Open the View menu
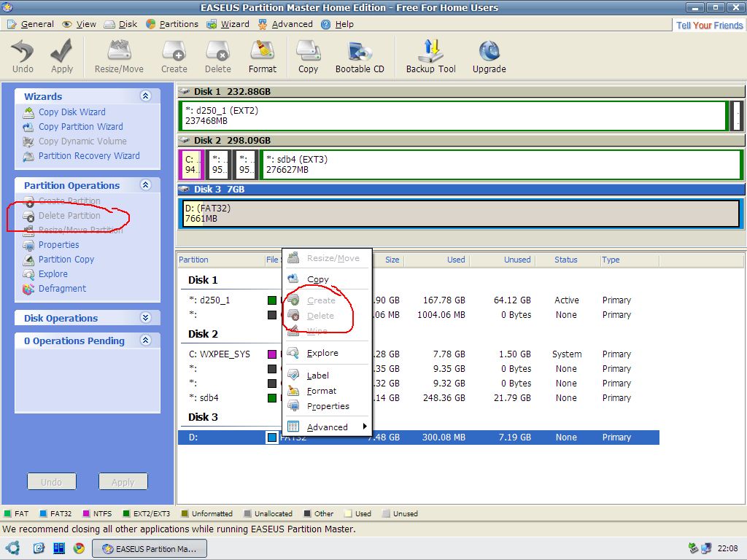This screenshot has height=560, width=747. 80,24
